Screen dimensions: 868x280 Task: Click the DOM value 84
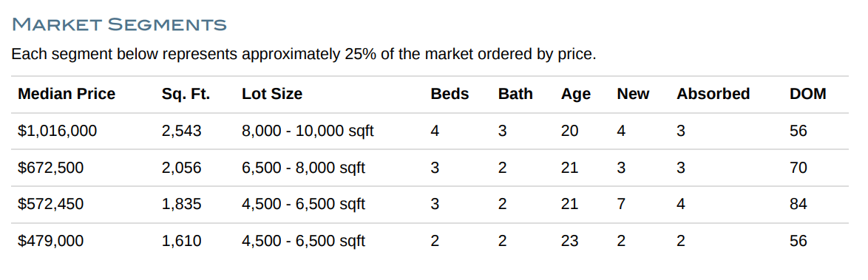799,205
